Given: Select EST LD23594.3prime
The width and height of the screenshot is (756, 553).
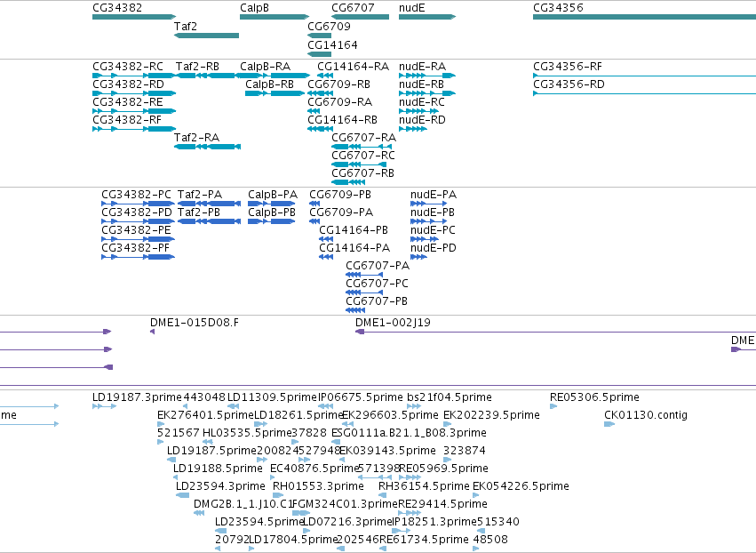Looking at the screenshot, I should (x=221, y=486).
